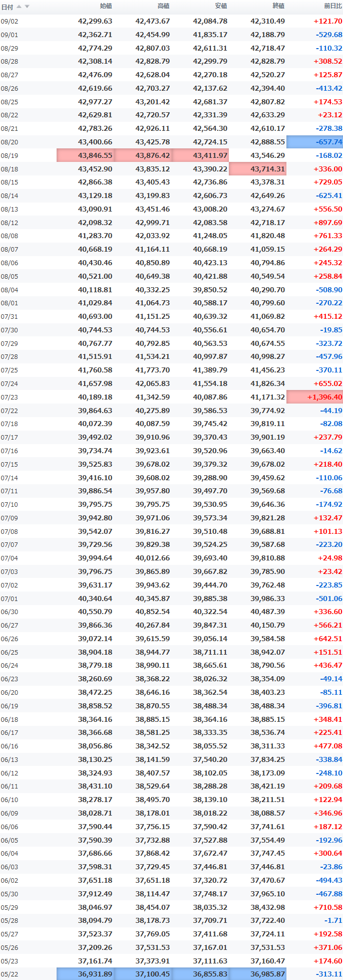Click the 05/30 date cell
The height and width of the screenshot is (980, 343).
(10, 894)
